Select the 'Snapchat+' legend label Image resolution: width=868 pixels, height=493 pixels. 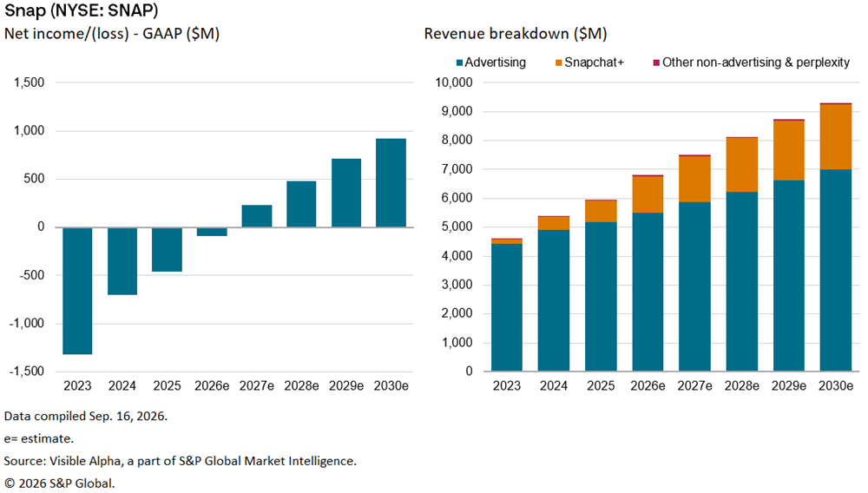594,62
